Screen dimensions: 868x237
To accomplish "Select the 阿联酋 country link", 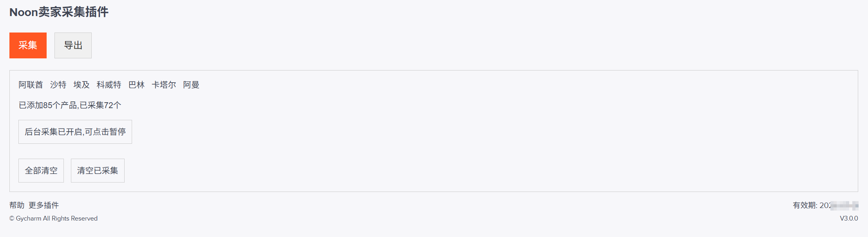I will point(31,85).
